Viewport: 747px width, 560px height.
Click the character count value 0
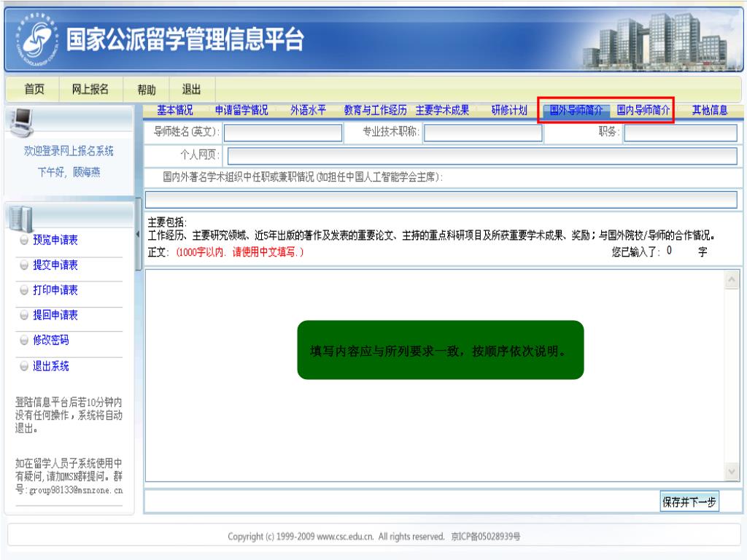tap(670, 251)
